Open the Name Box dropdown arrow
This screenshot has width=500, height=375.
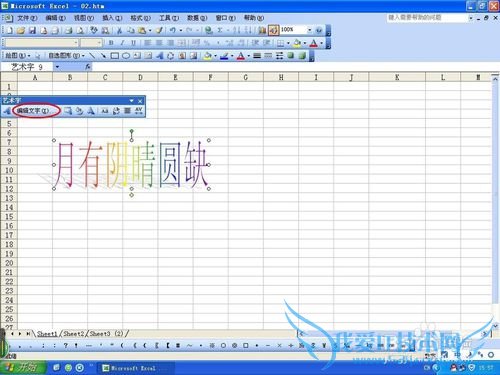coord(57,67)
